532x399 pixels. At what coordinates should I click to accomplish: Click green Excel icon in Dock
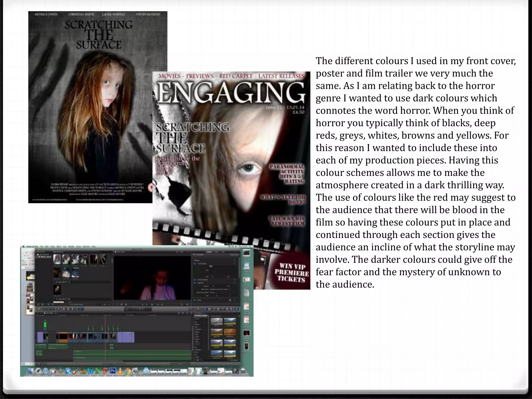tap(98, 371)
